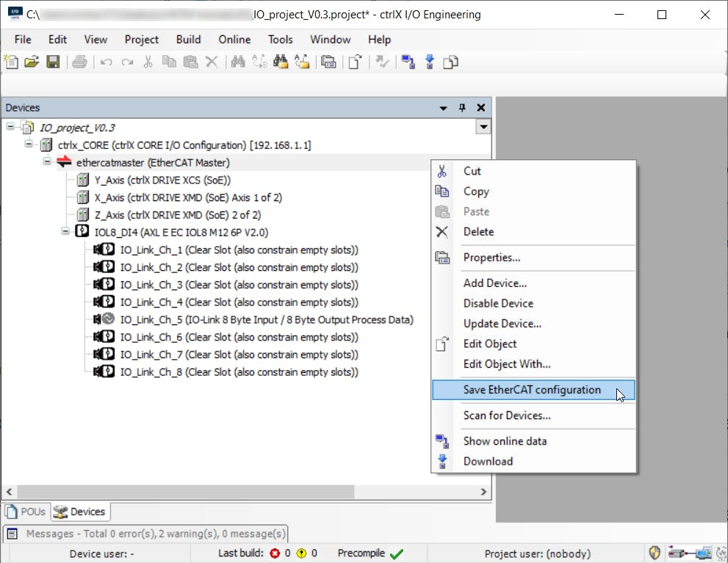Click the Y_Axis drive icon
728x563 pixels.
83,180
